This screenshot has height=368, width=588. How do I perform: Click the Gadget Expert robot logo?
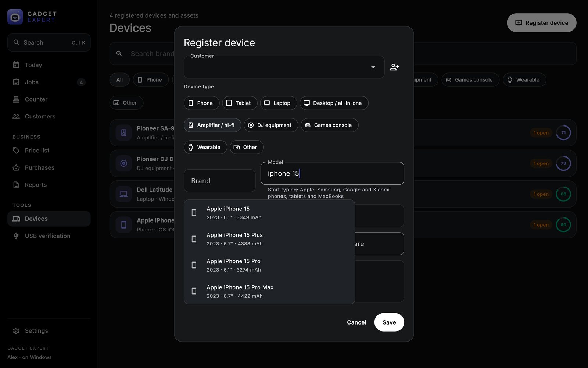click(15, 17)
